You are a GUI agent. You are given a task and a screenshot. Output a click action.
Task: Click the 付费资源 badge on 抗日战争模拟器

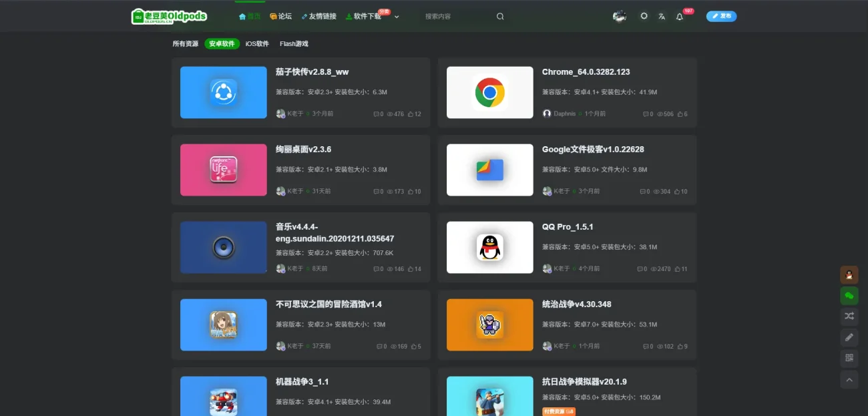559,411
